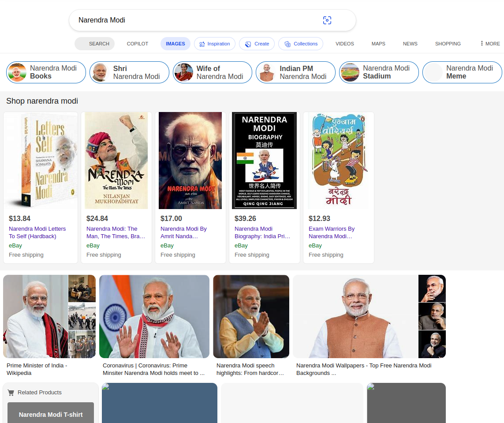The width and height of the screenshot is (504, 423).
Task: Click Narendra Modi T-shirt related product
Action: click(x=51, y=413)
